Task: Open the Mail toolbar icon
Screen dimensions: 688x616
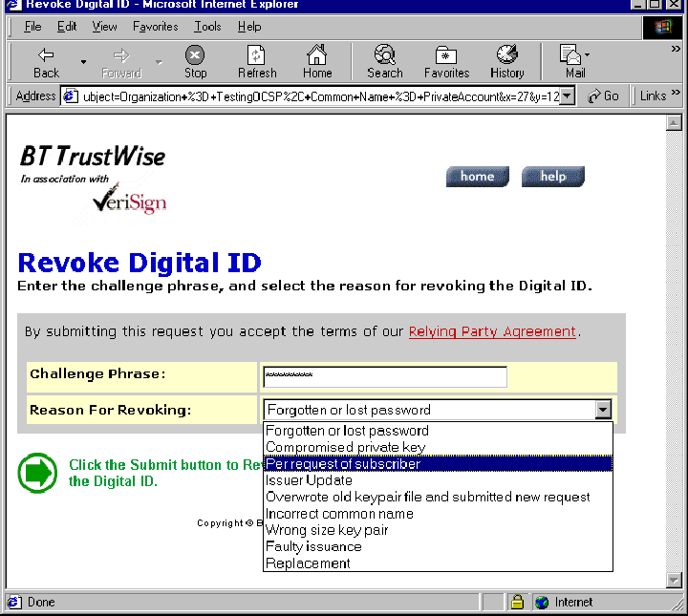Action: click(570, 54)
